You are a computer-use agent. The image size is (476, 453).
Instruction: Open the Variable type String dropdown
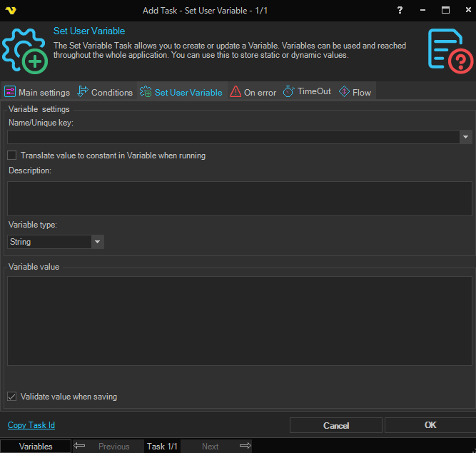point(97,242)
